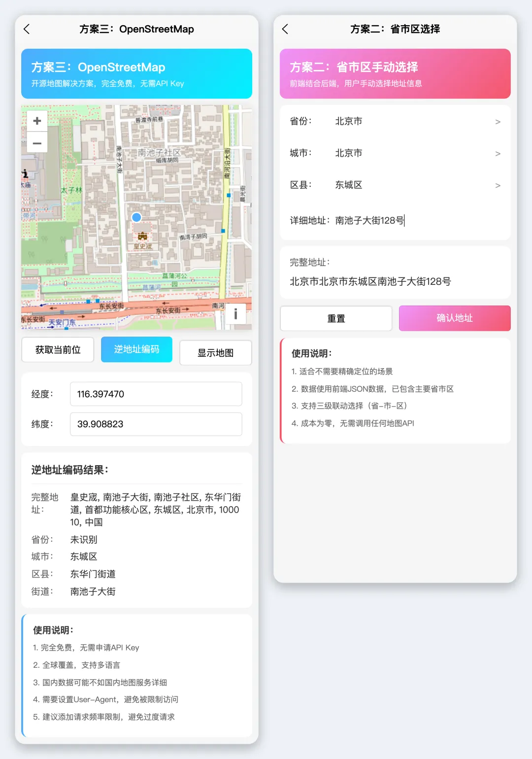The height and width of the screenshot is (759, 532).
Task: Click the page title 方案二：省市区选择
Action: [395, 29]
